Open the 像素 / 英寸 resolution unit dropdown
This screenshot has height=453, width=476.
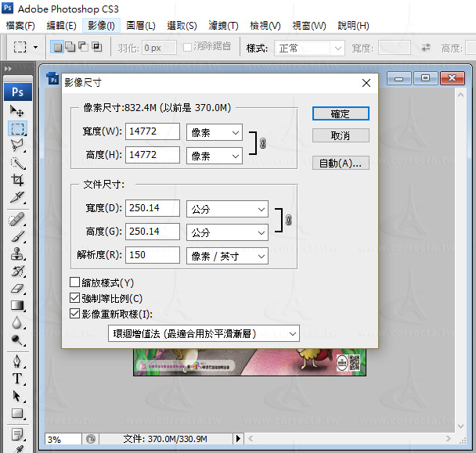pyautogui.click(x=227, y=256)
